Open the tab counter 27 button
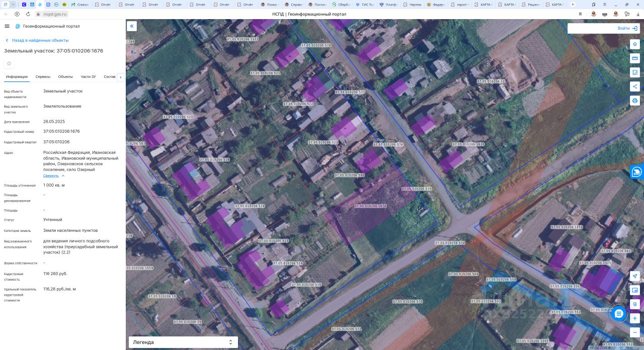Screen dimensions: 644x350 click(x=6, y=5)
